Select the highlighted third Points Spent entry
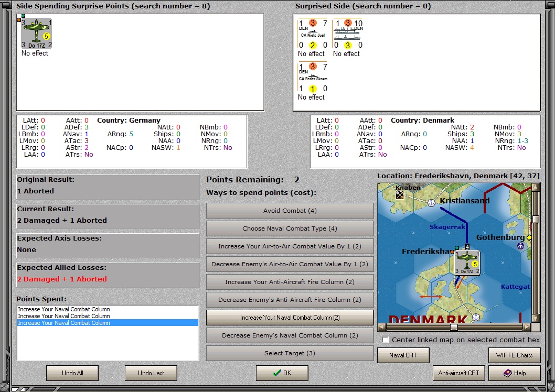555x392 pixels. (108, 323)
